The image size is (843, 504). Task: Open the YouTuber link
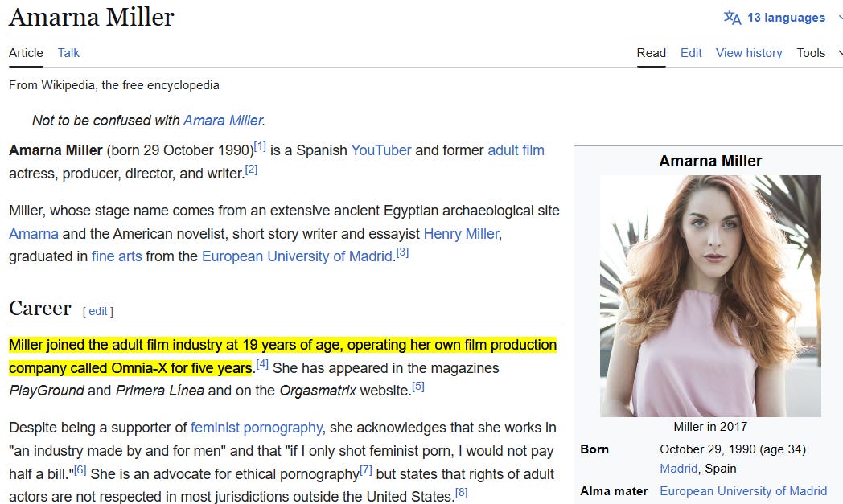point(381,150)
